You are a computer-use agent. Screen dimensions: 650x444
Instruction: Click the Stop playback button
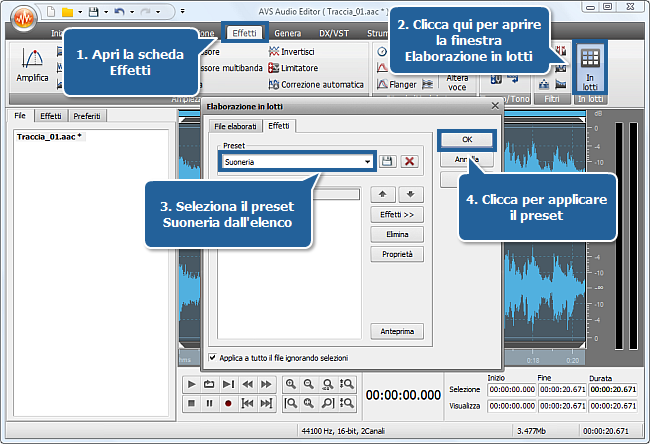191,403
